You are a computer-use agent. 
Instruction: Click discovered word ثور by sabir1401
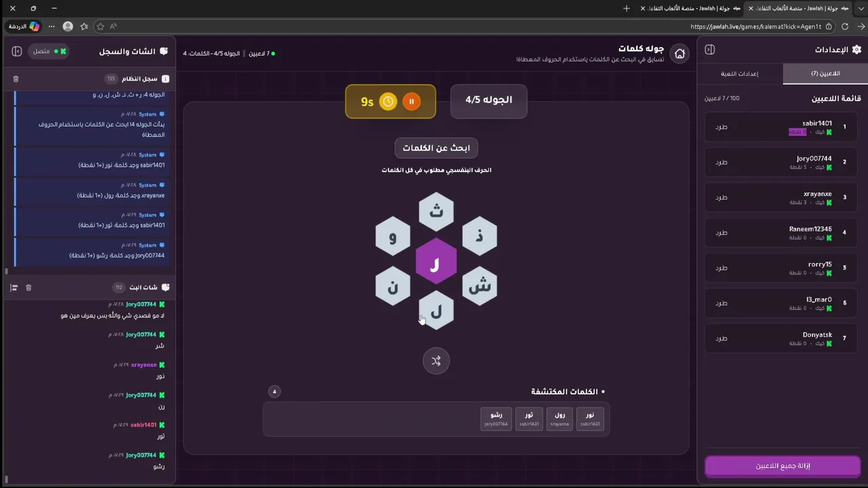(x=529, y=419)
